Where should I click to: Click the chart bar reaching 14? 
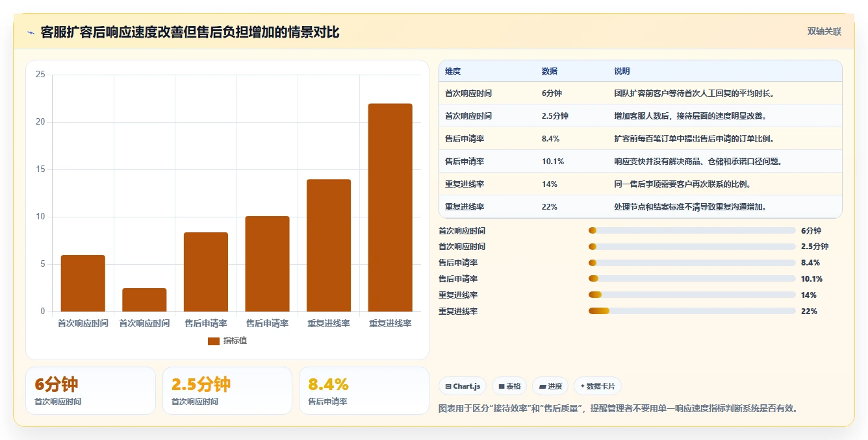(329, 245)
